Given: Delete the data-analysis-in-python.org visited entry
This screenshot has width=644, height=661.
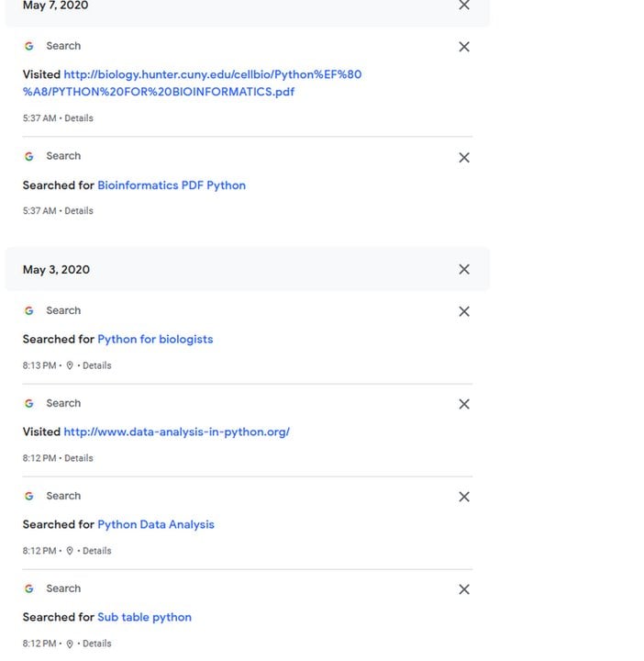Looking at the screenshot, I should pos(464,404).
